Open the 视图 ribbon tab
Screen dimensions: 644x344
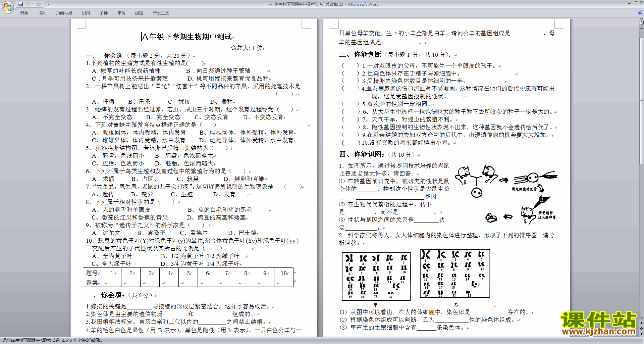pos(139,13)
